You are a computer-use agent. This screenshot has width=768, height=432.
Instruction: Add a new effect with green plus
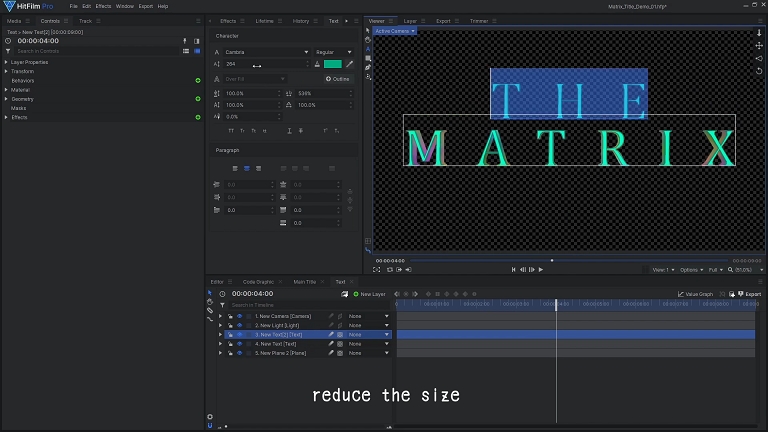[197, 117]
